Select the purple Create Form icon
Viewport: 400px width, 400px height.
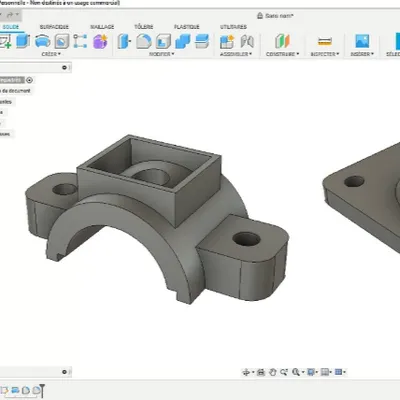(100, 41)
